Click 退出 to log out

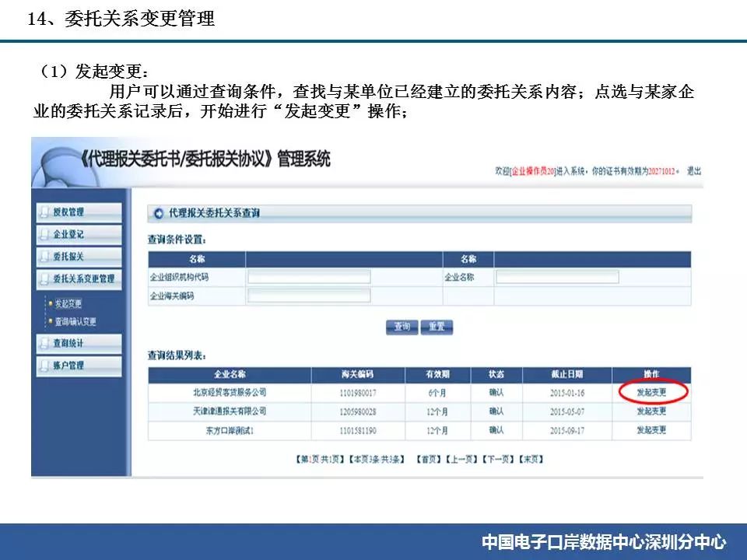pyautogui.click(x=693, y=170)
